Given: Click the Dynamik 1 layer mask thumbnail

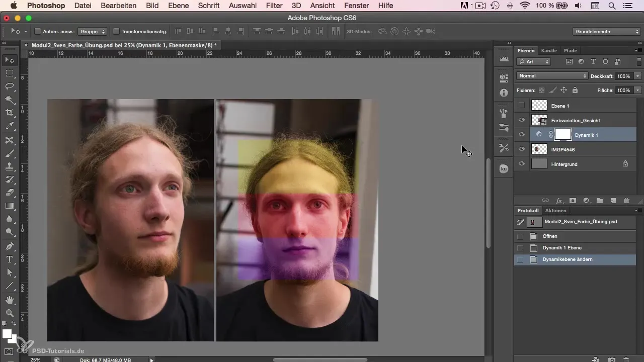Looking at the screenshot, I should [x=563, y=135].
